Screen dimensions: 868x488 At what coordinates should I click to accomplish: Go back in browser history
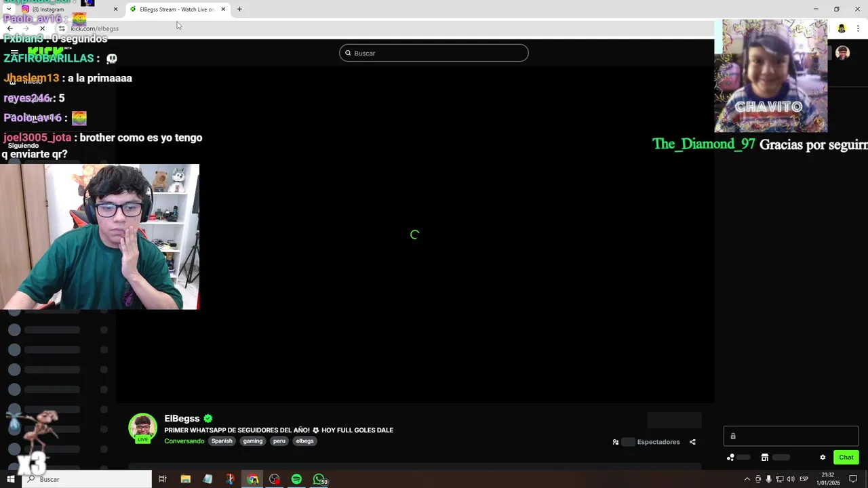coord(9,28)
